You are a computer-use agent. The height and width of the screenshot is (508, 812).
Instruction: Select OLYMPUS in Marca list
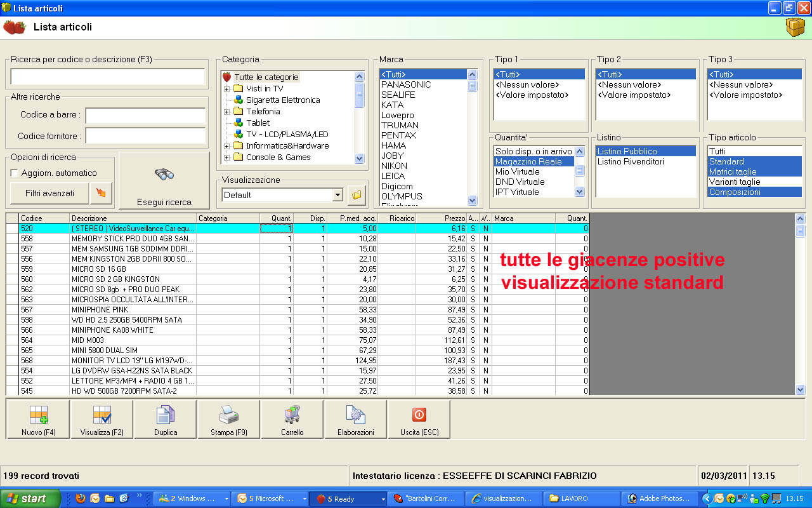[x=423, y=196]
